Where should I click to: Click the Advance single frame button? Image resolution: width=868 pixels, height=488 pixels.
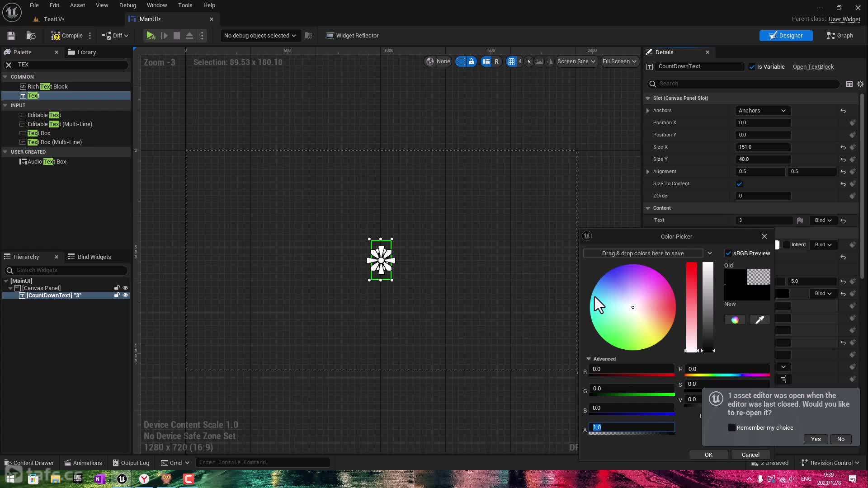point(164,35)
